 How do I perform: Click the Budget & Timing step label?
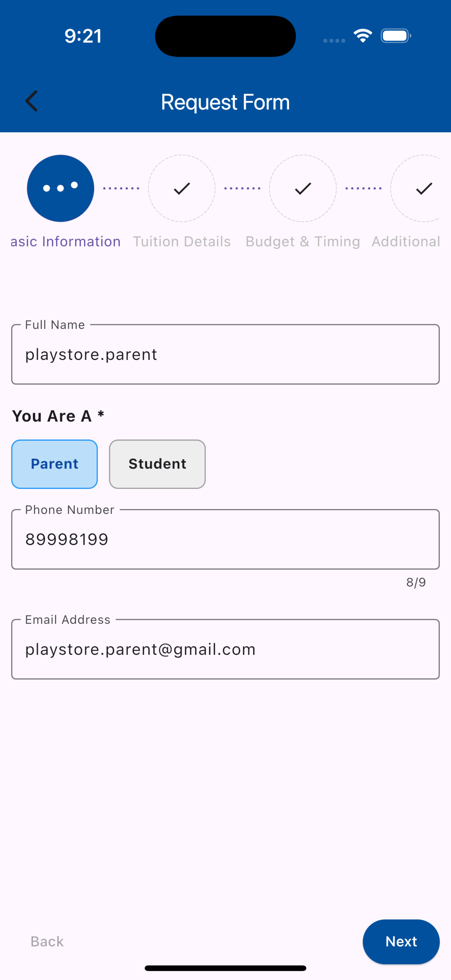303,242
